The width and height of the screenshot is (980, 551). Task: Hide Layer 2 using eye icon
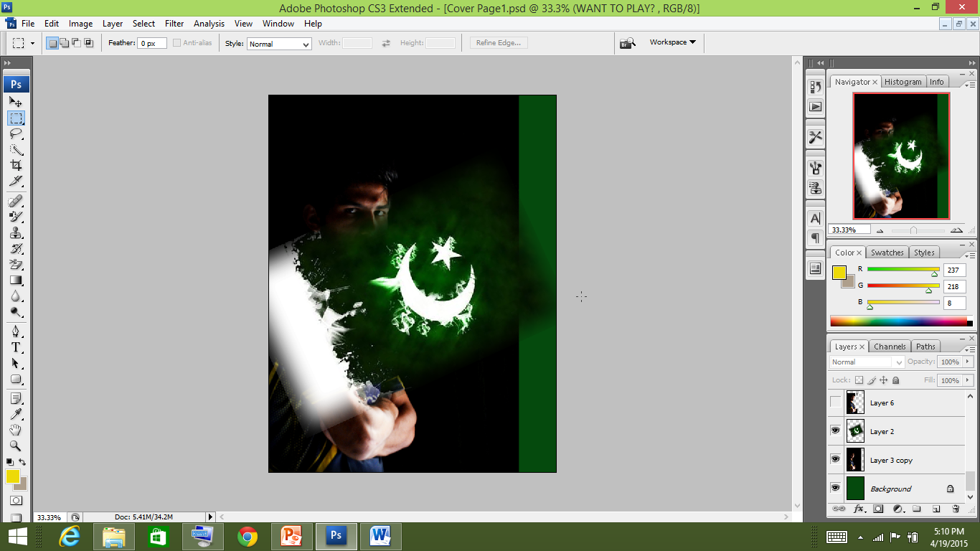836,431
